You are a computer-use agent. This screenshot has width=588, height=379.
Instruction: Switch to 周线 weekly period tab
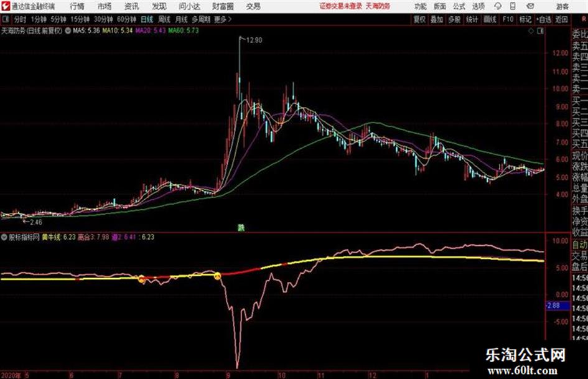[x=164, y=19]
